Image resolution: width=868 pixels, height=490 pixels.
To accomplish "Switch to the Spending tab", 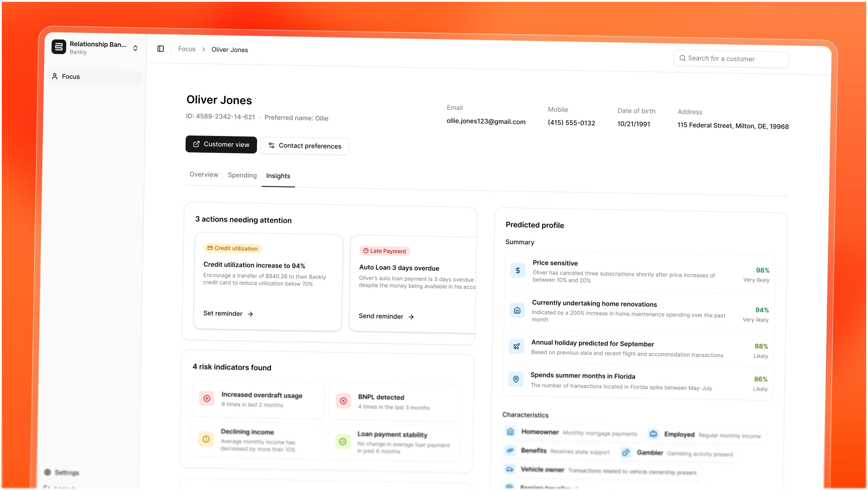I will tap(242, 175).
